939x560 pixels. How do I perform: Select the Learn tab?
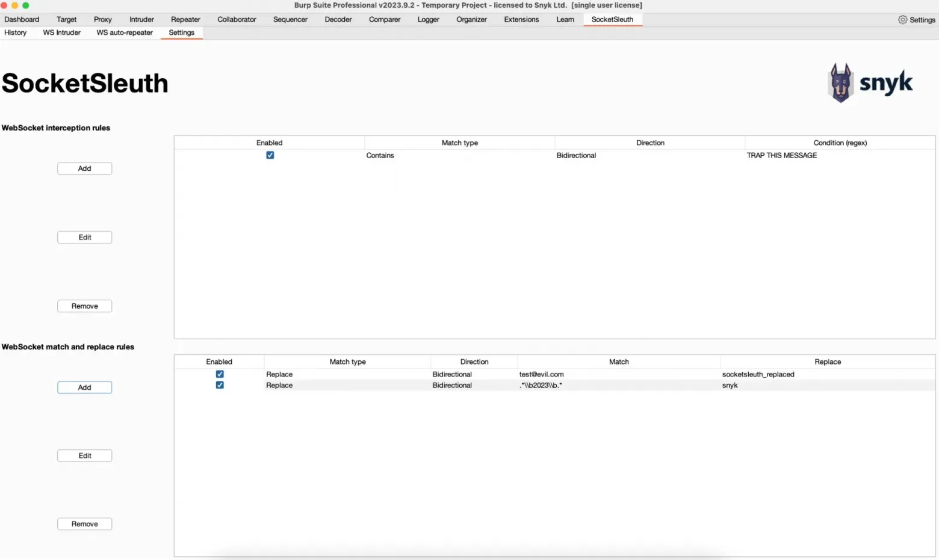tap(565, 19)
